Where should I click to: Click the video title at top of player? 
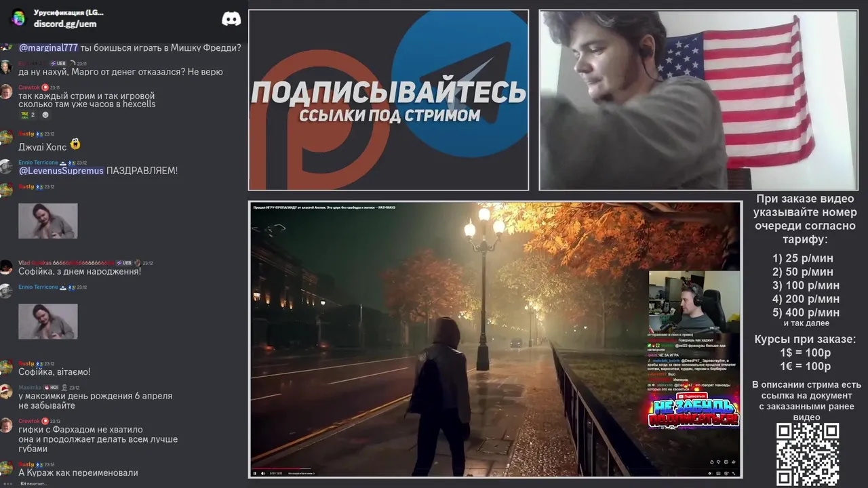[x=324, y=207]
